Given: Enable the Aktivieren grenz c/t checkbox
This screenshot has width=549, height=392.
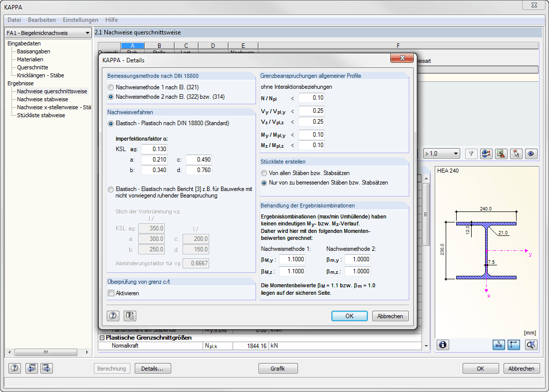Looking at the screenshot, I should click(111, 293).
